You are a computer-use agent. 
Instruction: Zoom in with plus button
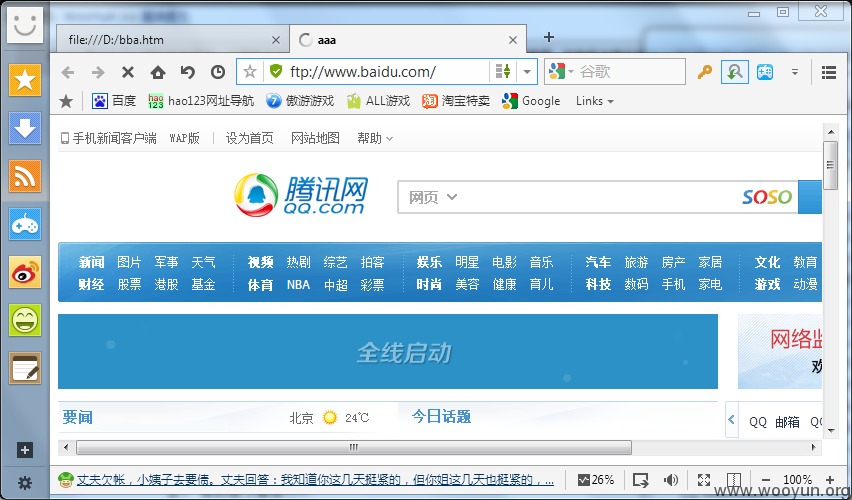point(830,480)
